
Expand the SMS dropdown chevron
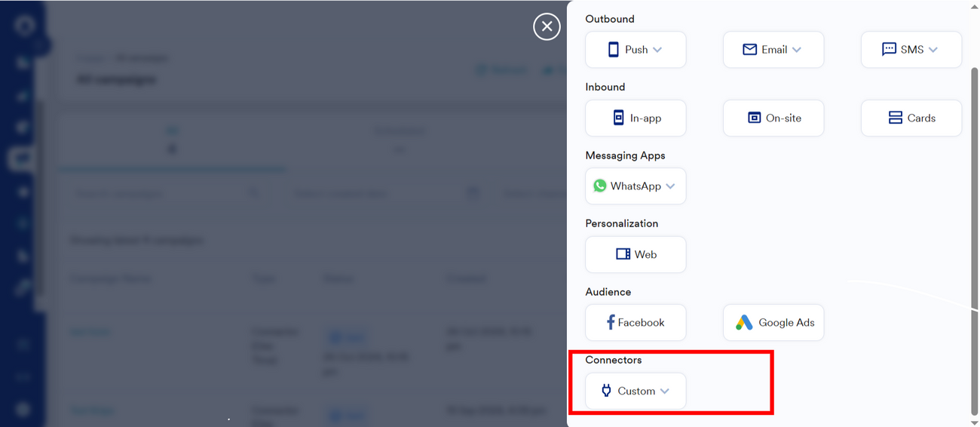933,50
